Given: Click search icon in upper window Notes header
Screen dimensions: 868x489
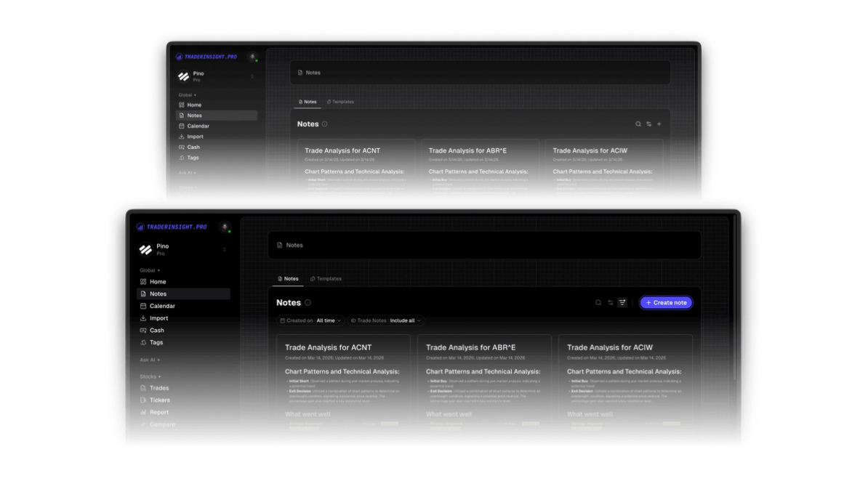Looking at the screenshot, I should point(638,124).
